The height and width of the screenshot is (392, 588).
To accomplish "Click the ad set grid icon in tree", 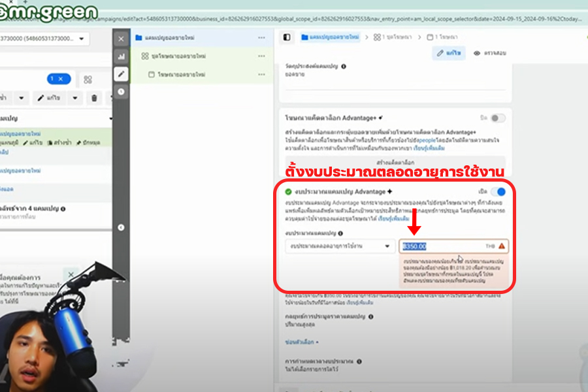I will pyautogui.click(x=145, y=56).
